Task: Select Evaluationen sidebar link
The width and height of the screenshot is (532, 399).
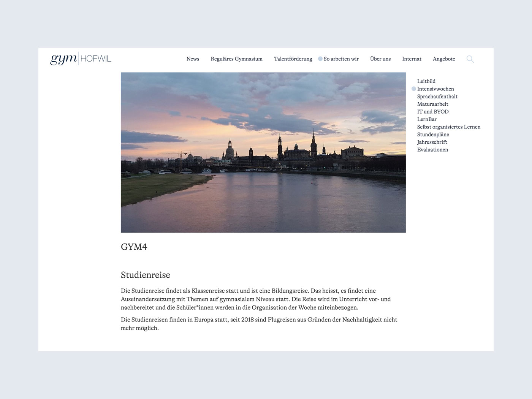Action: click(432, 150)
